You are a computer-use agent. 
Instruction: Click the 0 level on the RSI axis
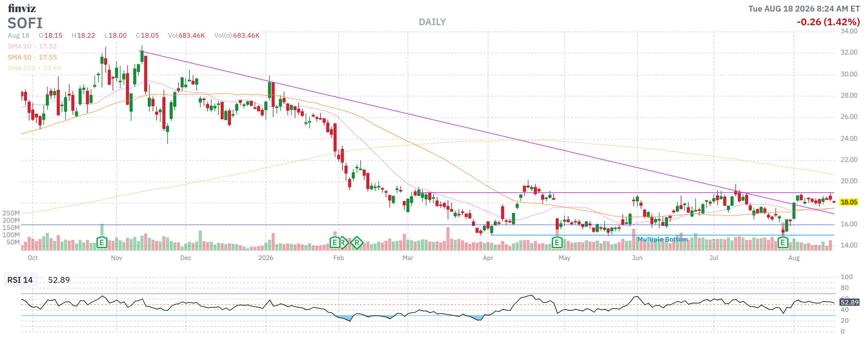843,332
